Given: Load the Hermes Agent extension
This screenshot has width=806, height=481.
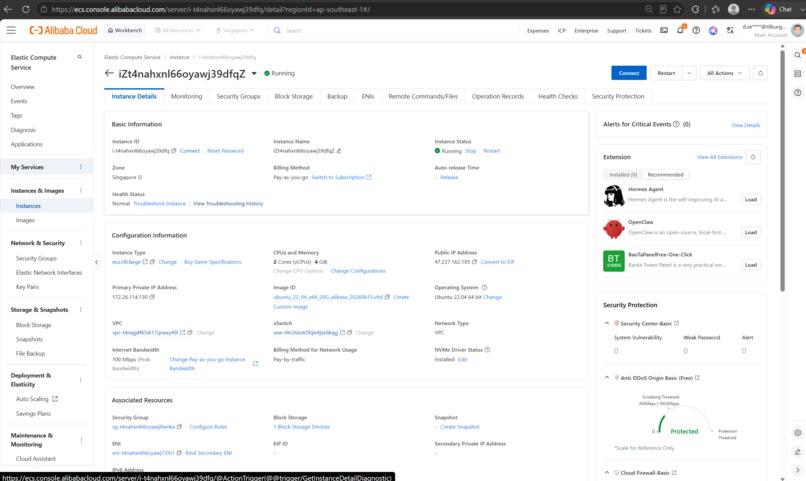Looking at the screenshot, I should coord(750,199).
